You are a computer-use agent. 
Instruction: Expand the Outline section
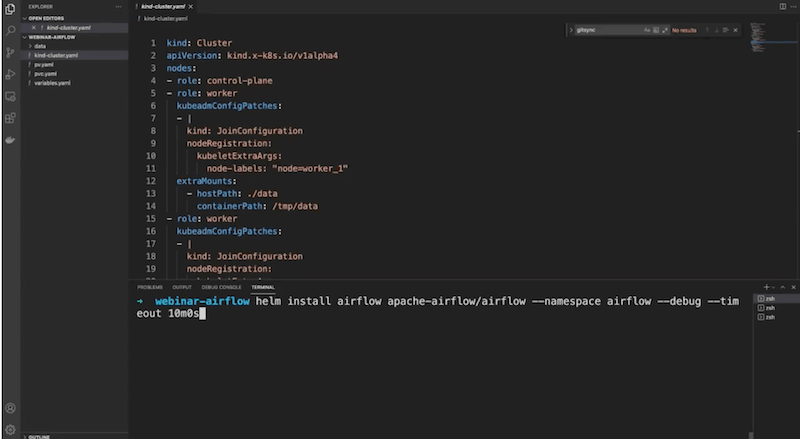coord(40,436)
